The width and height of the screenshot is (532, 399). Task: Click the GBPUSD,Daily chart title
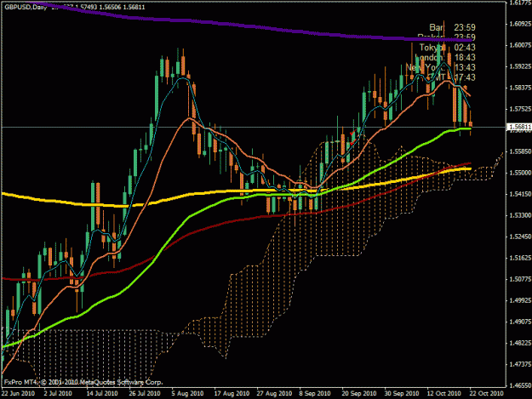tap(26, 7)
